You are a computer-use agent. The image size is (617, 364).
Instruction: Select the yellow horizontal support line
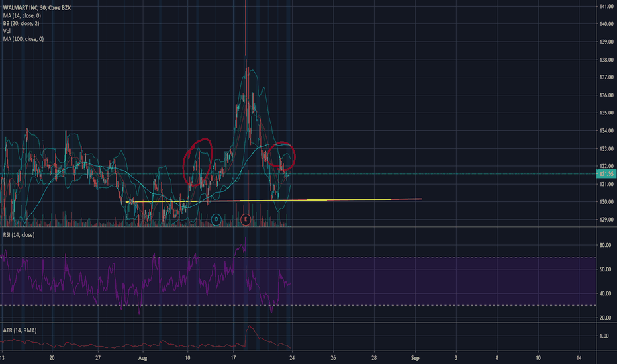pos(274,201)
